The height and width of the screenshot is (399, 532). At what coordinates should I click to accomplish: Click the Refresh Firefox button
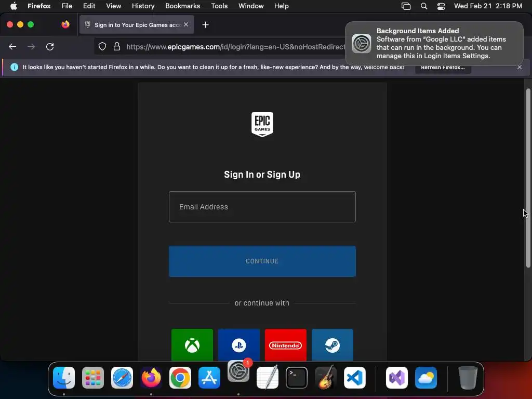(x=443, y=68)
